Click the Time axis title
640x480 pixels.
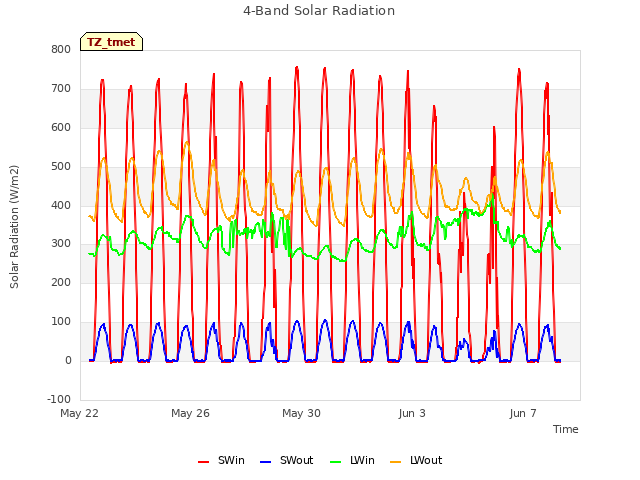point(566,429)
